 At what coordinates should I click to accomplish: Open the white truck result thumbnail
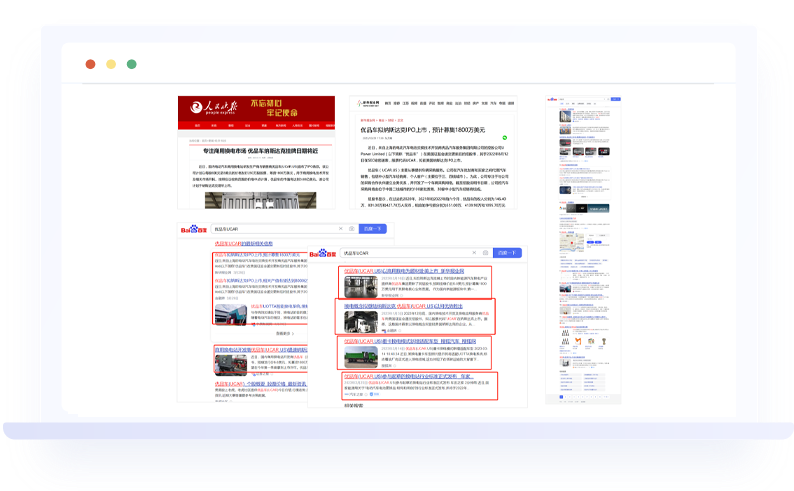point(361,322)
